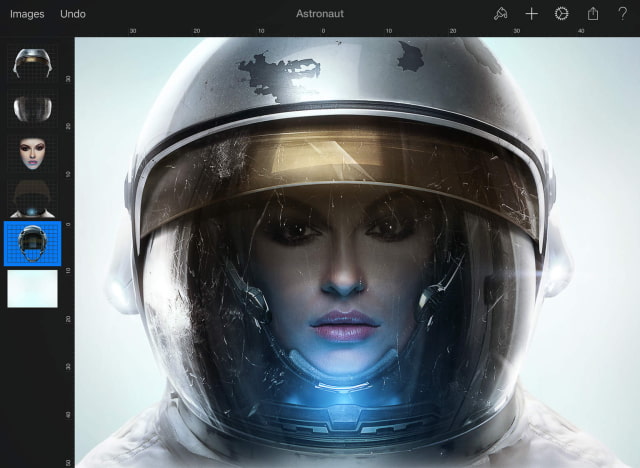
Task: Select the highlighted full helmet layer thumbnail
Action: [32, 244]
